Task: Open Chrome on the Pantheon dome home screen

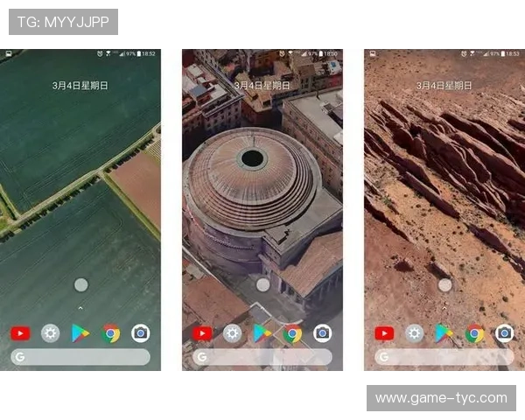Action: 292,333
